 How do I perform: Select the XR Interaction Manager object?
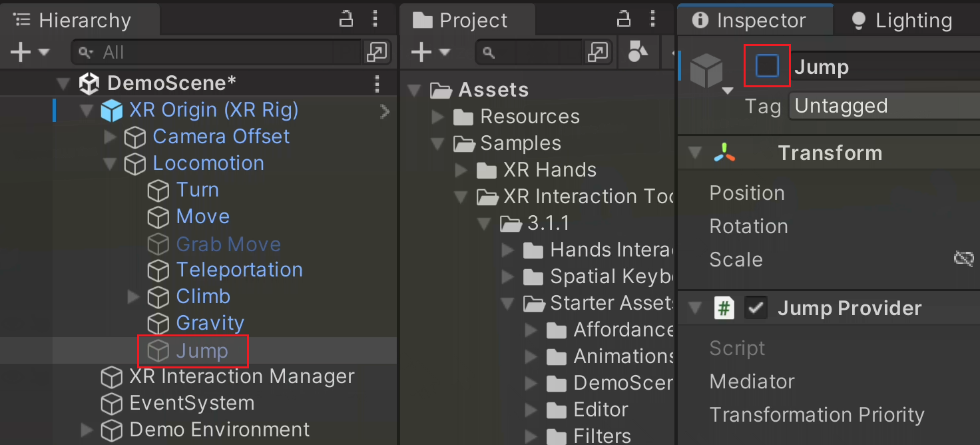241,376
